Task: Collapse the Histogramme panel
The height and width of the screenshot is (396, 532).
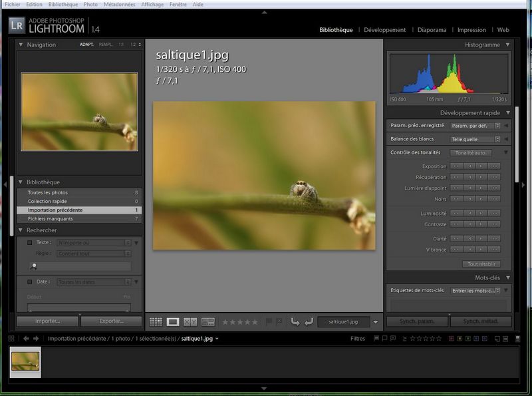Action: coord(508,45)
